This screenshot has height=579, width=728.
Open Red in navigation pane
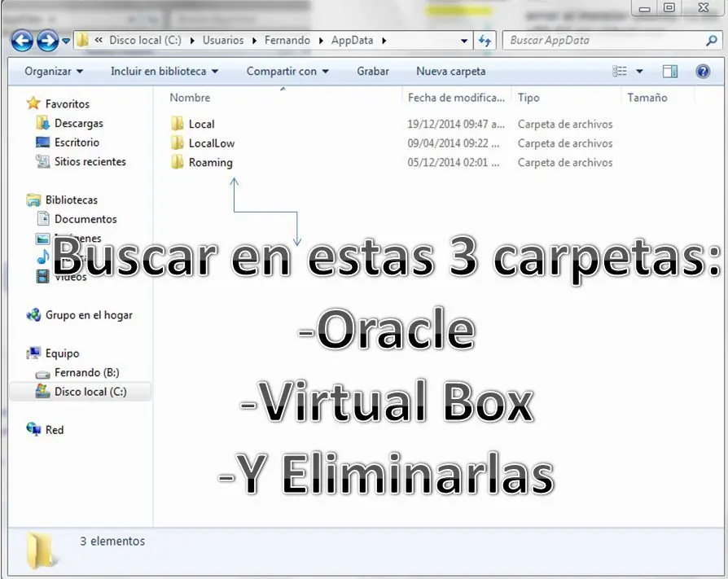tap(55, 430)
